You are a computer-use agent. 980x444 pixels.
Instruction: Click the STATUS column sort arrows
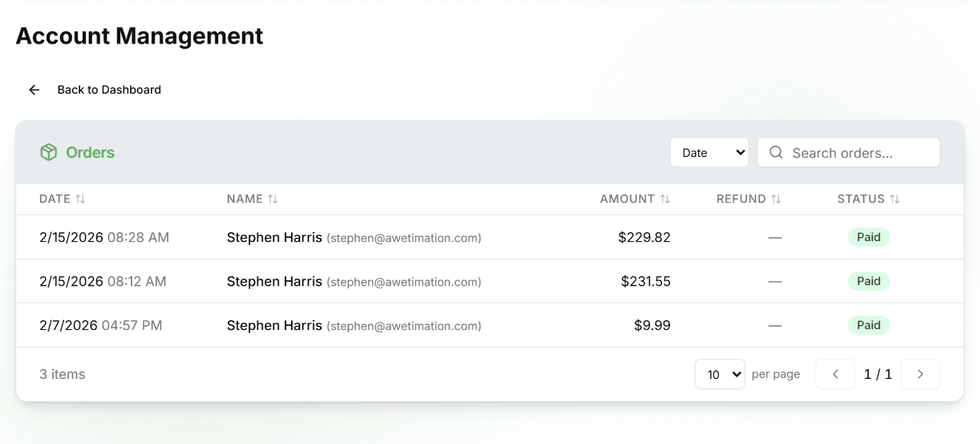(x=895, y=198)
